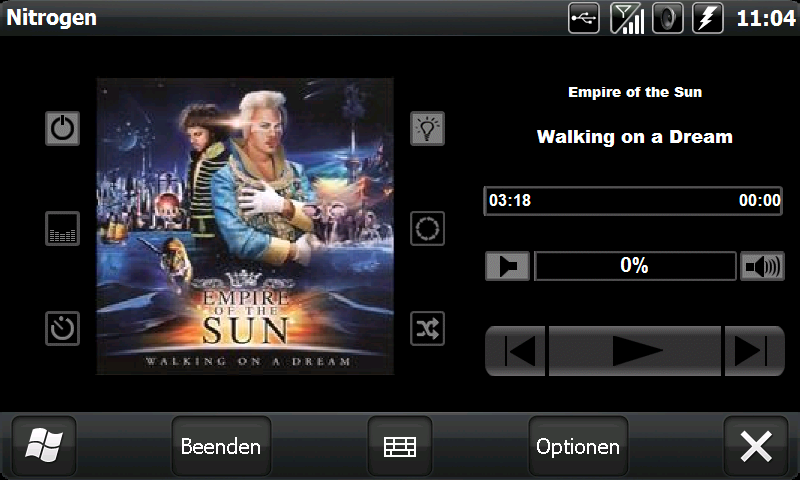Open the USB connection status icon
Screen dimensions: 800x480
(584, 18)
